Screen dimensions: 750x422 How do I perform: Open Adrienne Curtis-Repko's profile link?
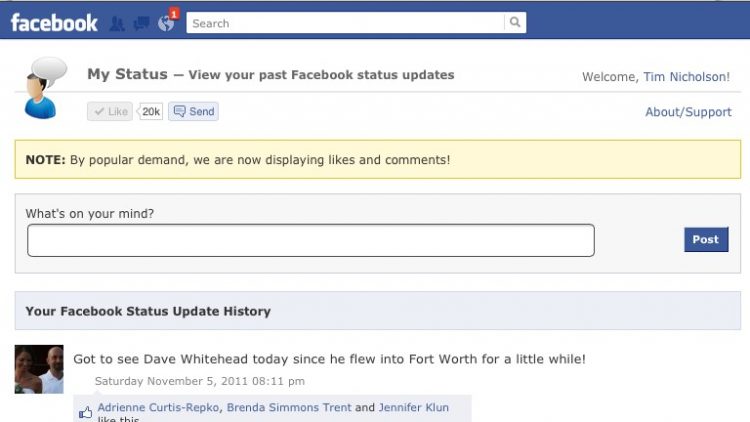point(158,407)
